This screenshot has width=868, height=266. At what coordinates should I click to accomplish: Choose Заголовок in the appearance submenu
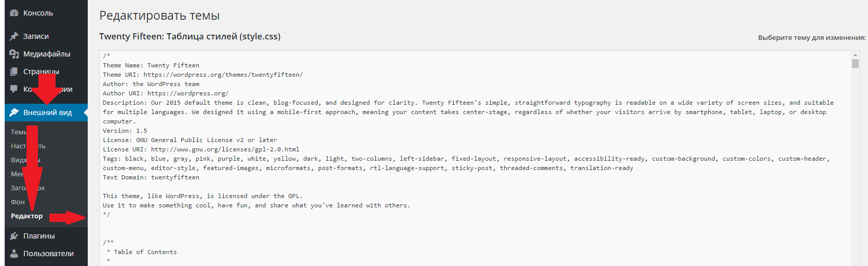(18, 188)
